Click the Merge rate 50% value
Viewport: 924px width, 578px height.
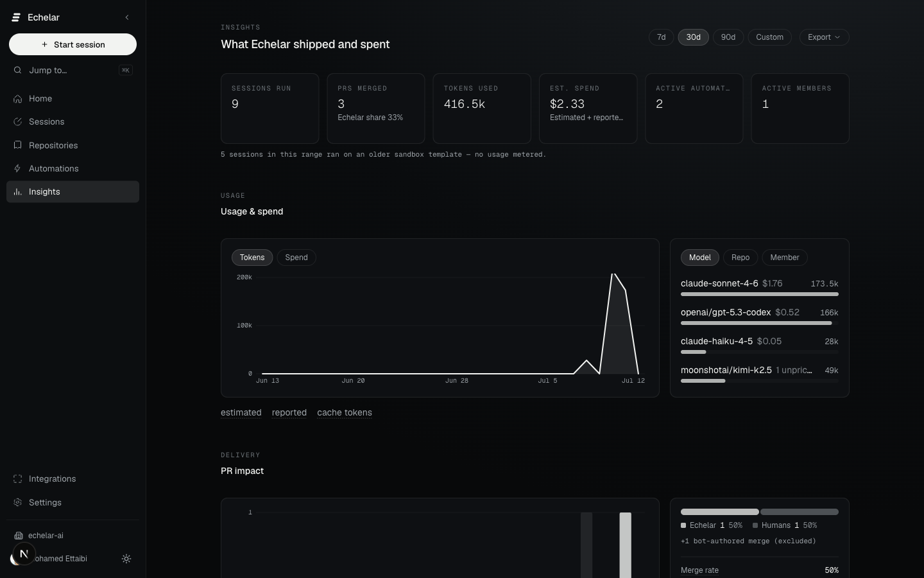tap(832, 570)
